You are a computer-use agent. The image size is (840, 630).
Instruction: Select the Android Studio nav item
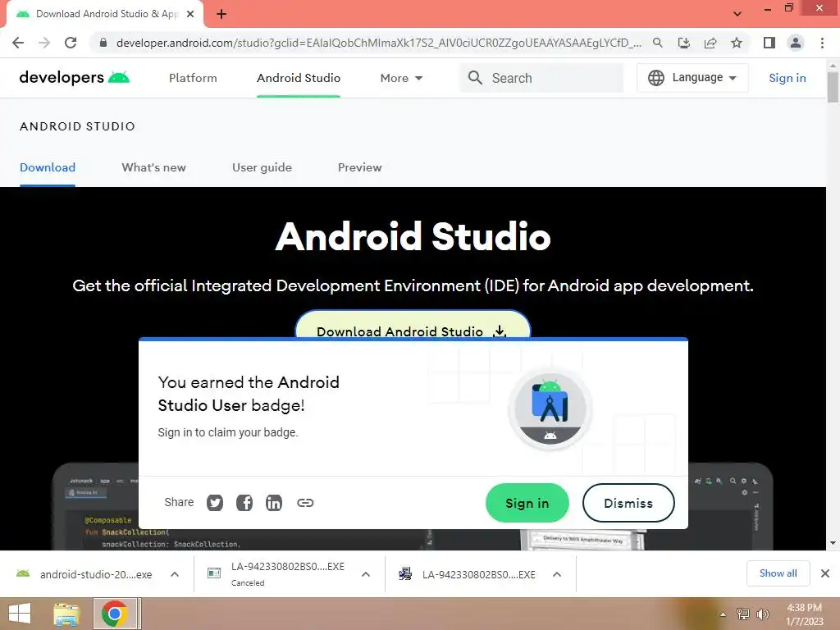point(299,78)
